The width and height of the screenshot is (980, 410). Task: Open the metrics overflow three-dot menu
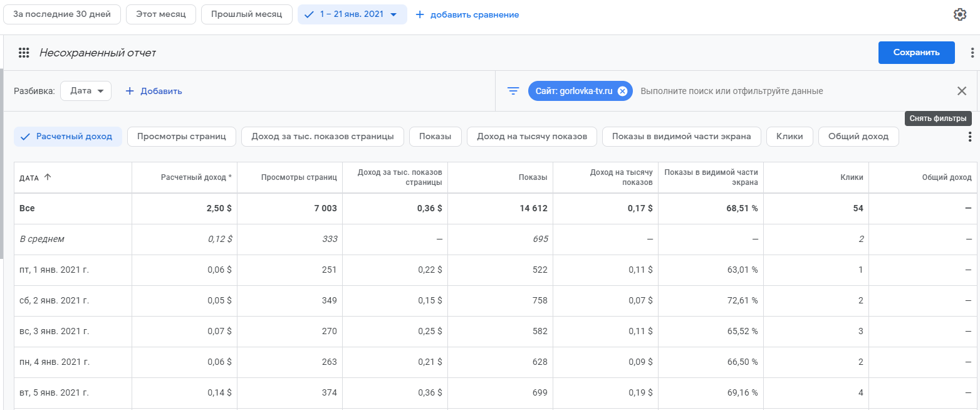tap(969, 137)
